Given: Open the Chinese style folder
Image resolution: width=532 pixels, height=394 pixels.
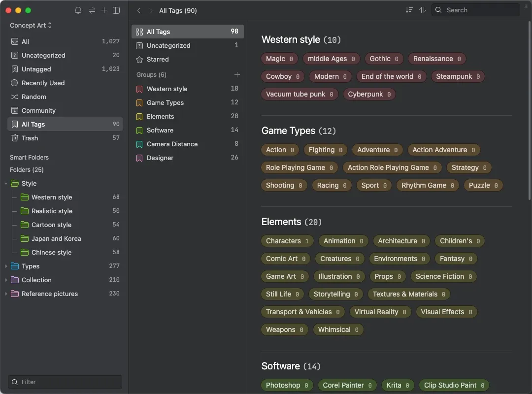Looking at the screenshot, I should click(65, 253).
